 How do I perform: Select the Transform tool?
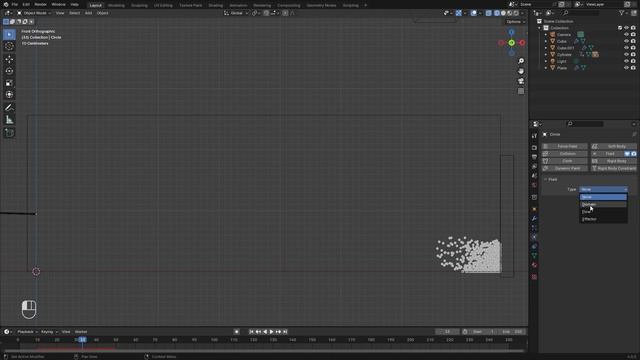click(x=9, y=95)
